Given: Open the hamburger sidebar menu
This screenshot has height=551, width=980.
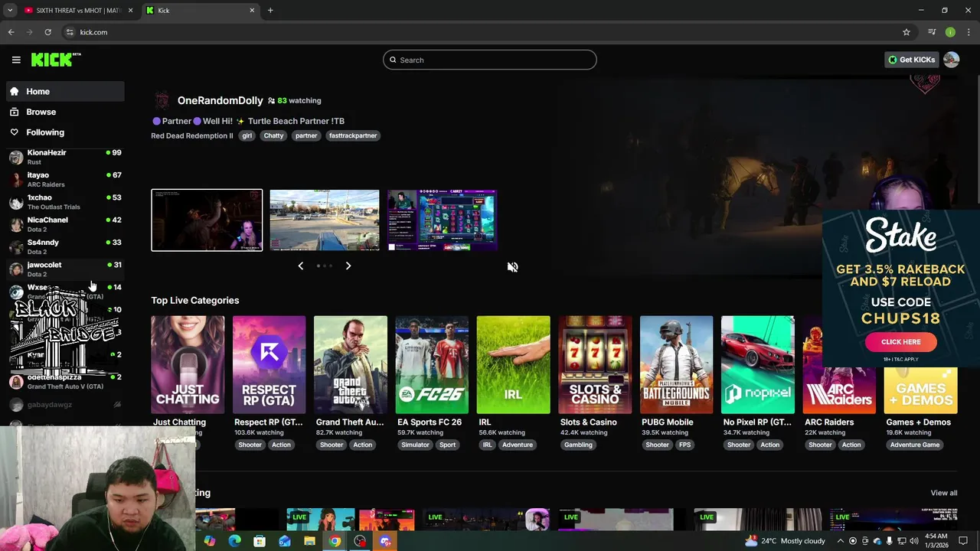Looking at the screenshot, I should point(16,60).
